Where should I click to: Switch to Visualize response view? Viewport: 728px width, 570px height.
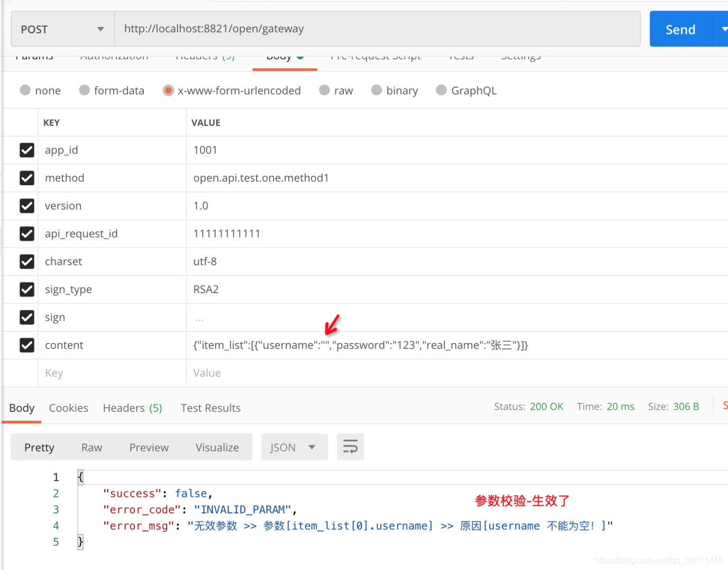[x=217, y=447]
